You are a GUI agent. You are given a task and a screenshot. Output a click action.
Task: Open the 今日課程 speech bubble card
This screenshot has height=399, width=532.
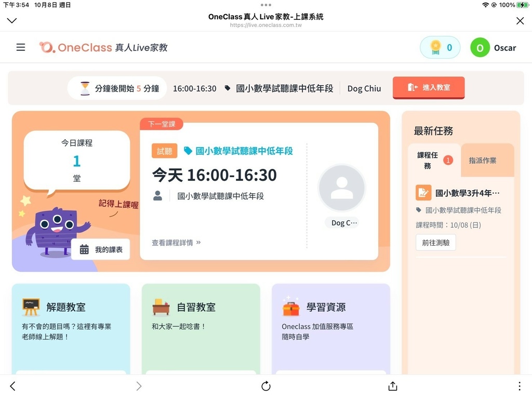pyautogui.click(x=77, y=161)
